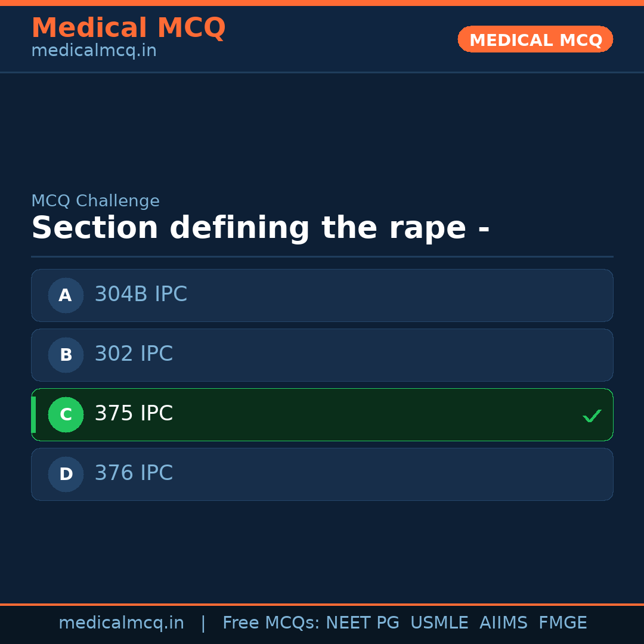Open the question title area
The height and width of the screenshot is (644, 644).
pos(261,227)
